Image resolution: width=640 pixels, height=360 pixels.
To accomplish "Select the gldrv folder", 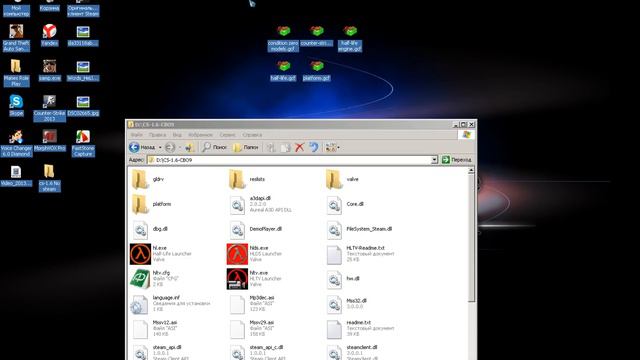I will pos(148,180).
